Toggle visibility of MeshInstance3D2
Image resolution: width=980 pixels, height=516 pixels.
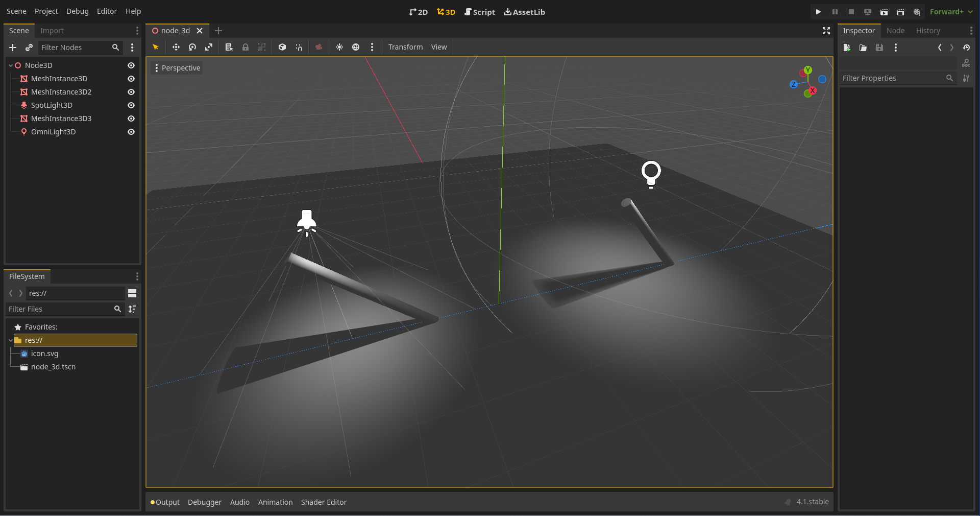click(x=131, y=92)
